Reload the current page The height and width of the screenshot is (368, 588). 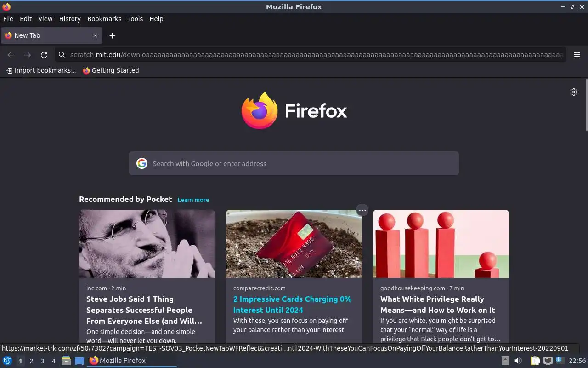(x=44, y=55)
